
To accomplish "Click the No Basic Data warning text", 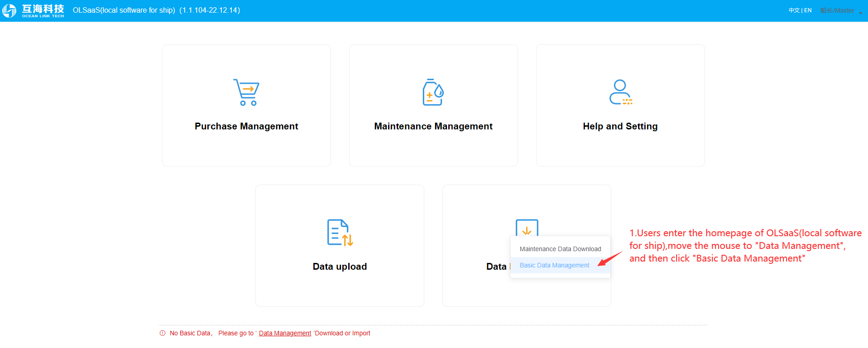I will pos(190,333).
